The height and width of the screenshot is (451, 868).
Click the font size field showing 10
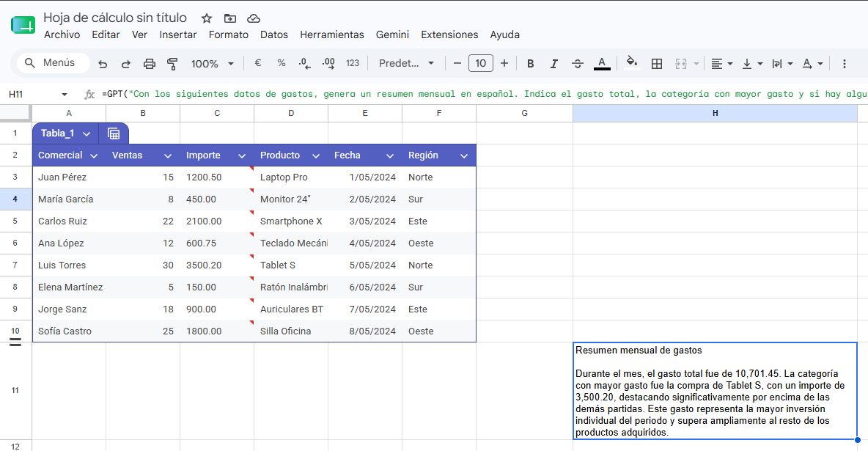click(480, 63)
